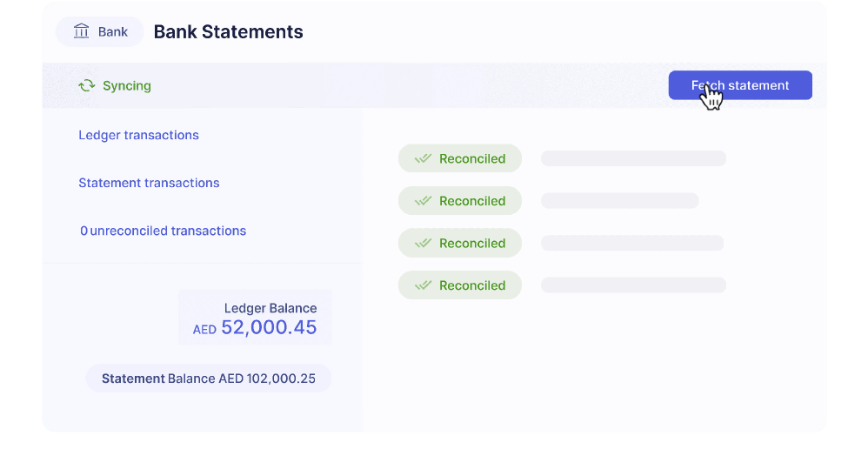
Task: Click the Bank Statements heading
Action: (x=228, y=31)
